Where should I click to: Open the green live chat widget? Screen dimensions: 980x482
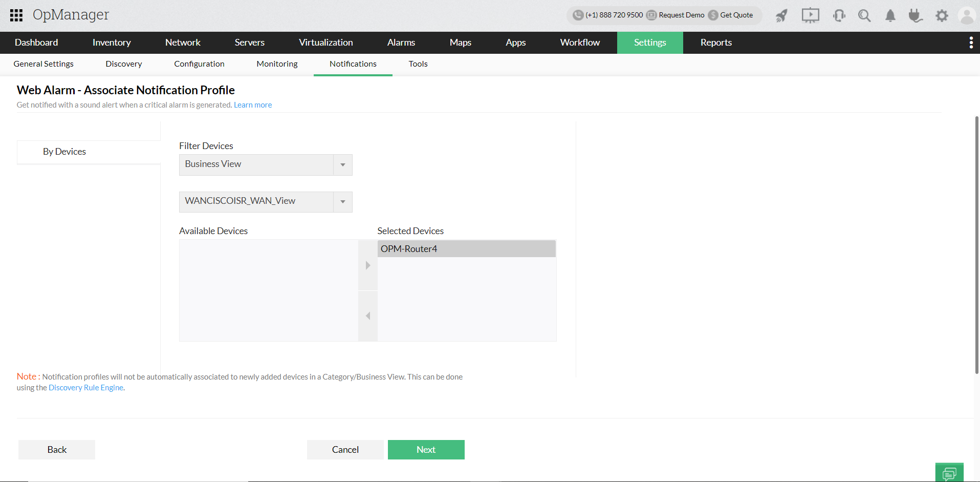949,472
